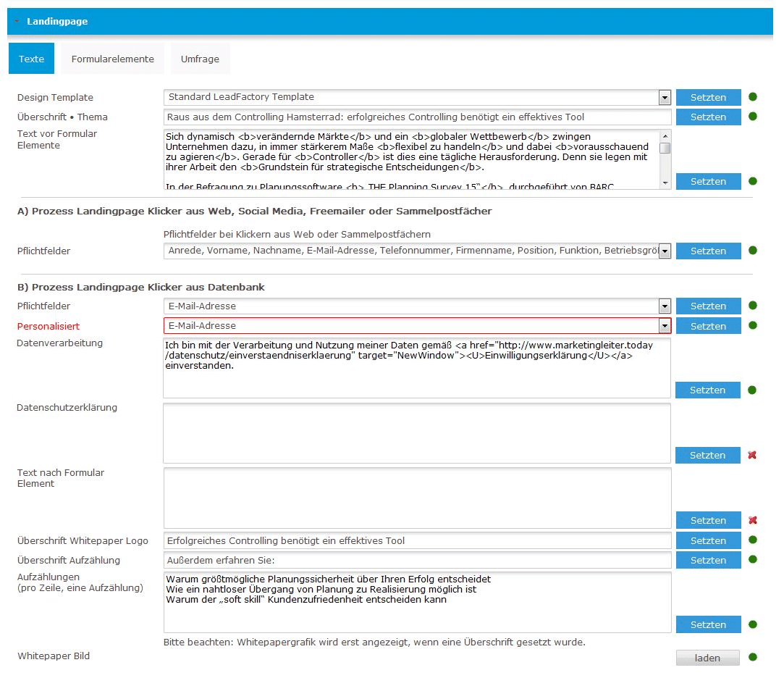Click green dot beside Überschrift Whitepaper Logo
Image resolution: width=784 pixels, height=678 pixels.
pos(752,540)
